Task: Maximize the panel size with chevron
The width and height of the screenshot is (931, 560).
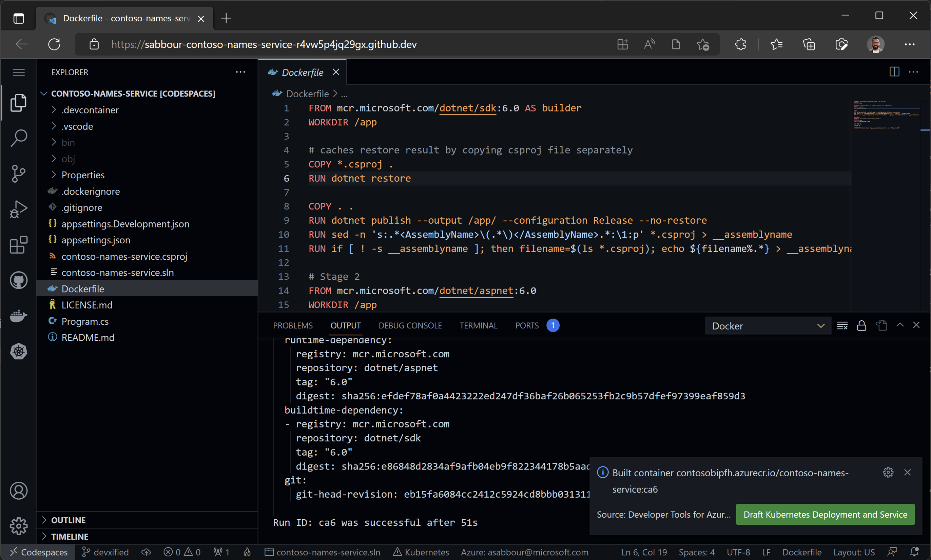Action: pyautogui.click(x=900, y=325)
